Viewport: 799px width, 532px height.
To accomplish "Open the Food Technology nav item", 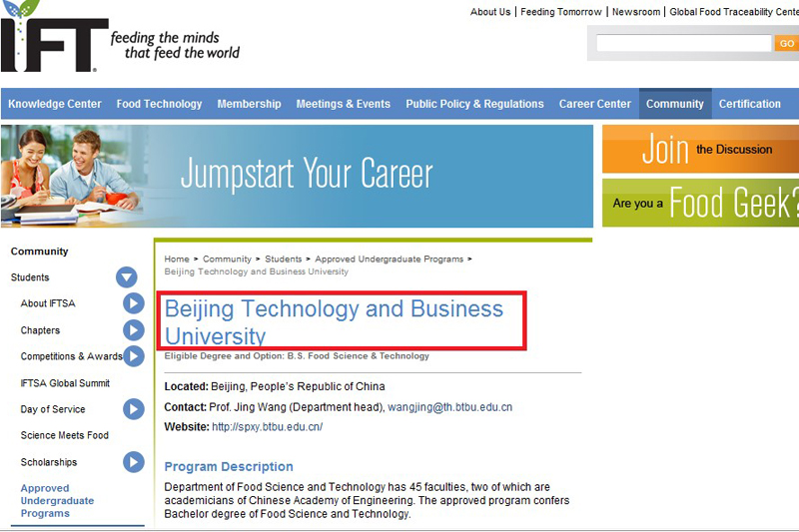I will click(159, 104).
